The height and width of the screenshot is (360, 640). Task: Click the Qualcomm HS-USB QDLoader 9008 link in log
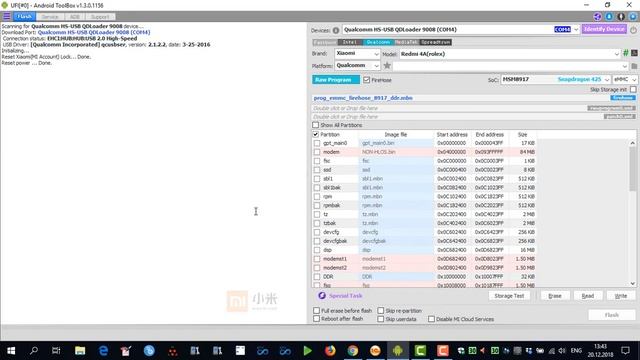point(94,32)
